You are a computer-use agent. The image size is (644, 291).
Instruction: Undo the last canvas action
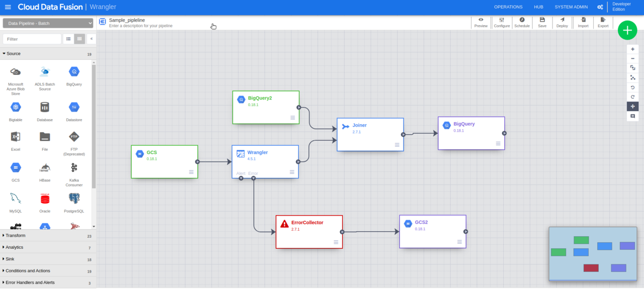tap(633, 87)
